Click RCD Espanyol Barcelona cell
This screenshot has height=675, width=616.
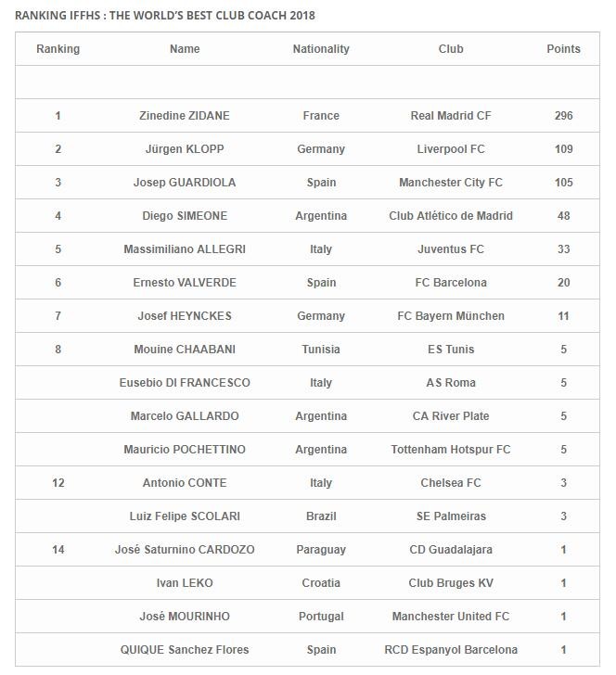click(451, 650)
